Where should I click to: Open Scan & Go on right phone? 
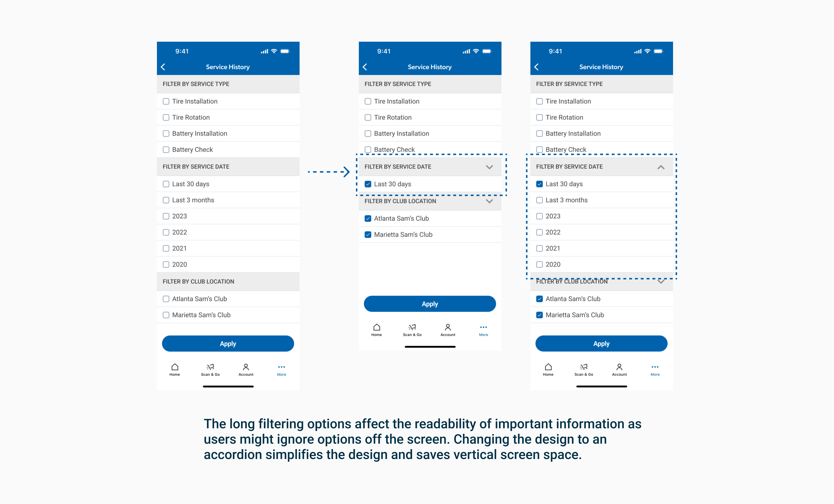584,369
